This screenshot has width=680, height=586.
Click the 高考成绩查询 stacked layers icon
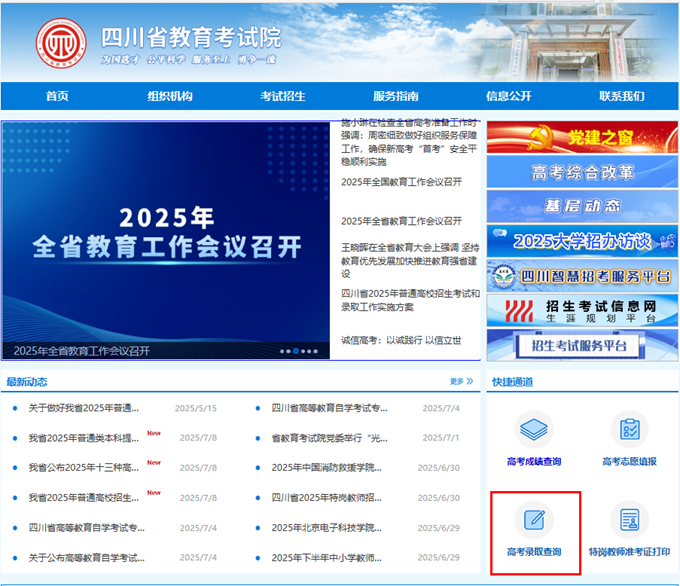pos(534,430)
